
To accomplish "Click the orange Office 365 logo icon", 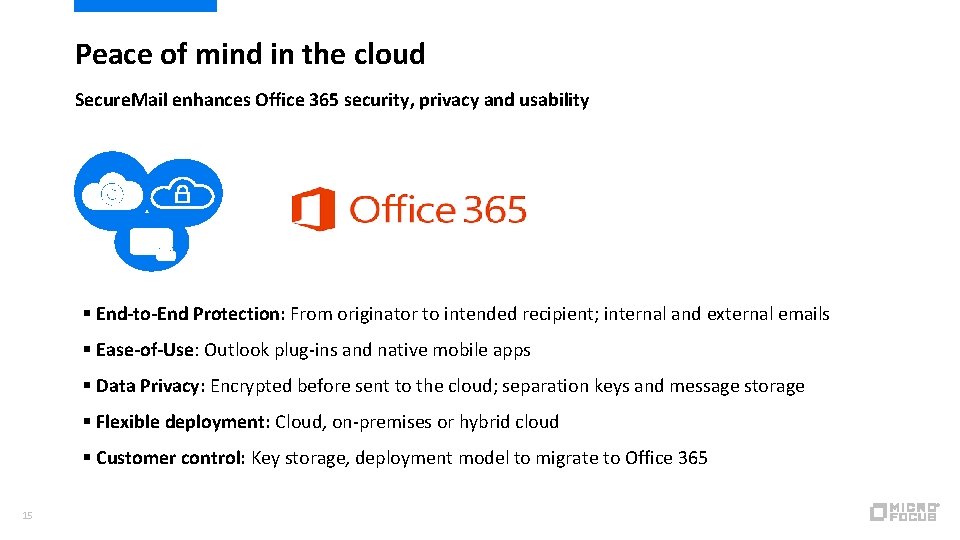I will pos(312,209).
